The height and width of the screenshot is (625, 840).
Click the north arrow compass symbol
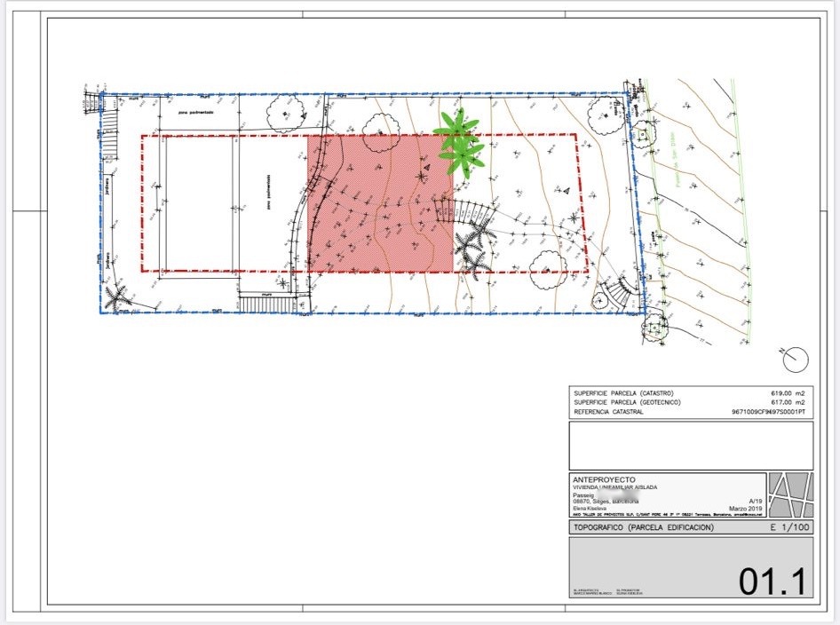[796, 359]
